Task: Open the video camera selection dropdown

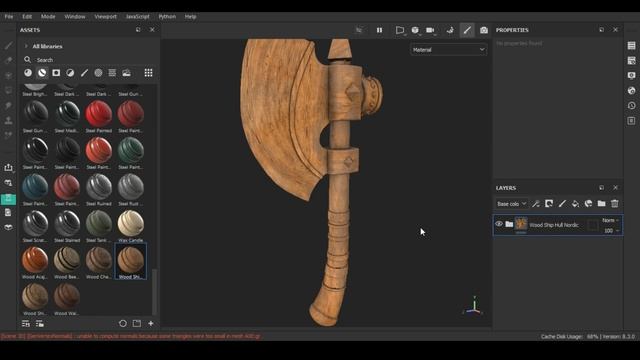Action: (x=431, y=30)
